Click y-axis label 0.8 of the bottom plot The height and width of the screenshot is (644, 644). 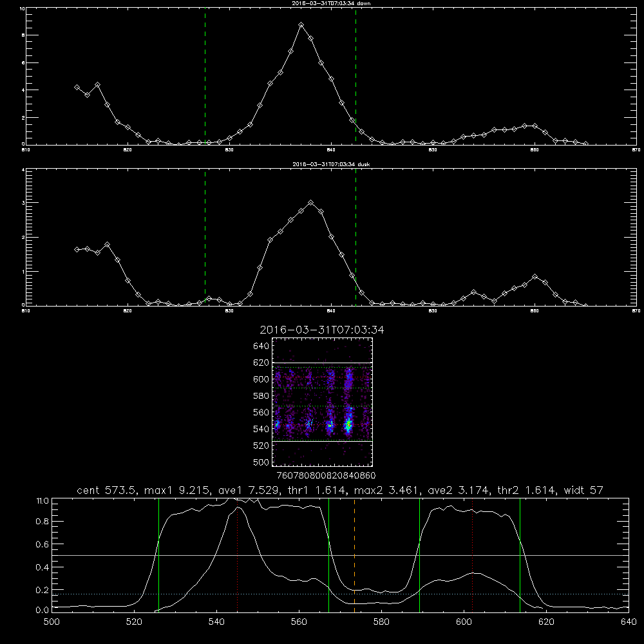click(x=43, y=521)
